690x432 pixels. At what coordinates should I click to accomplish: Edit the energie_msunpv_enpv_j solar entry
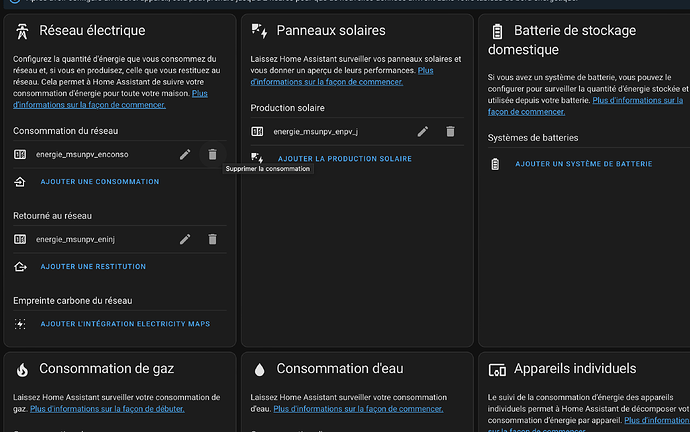click(x=423, y=131)
